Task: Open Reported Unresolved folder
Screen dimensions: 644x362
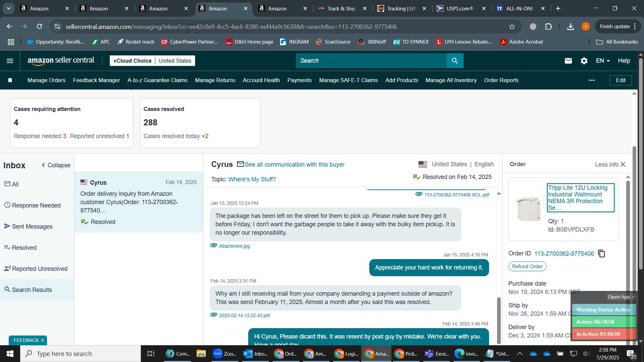Action: [x=37, y=268]
